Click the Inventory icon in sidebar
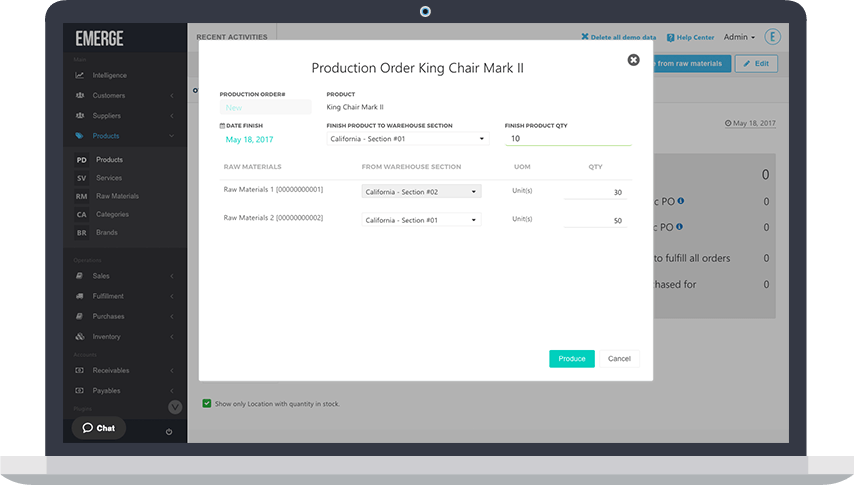 (x=80, y=336)
